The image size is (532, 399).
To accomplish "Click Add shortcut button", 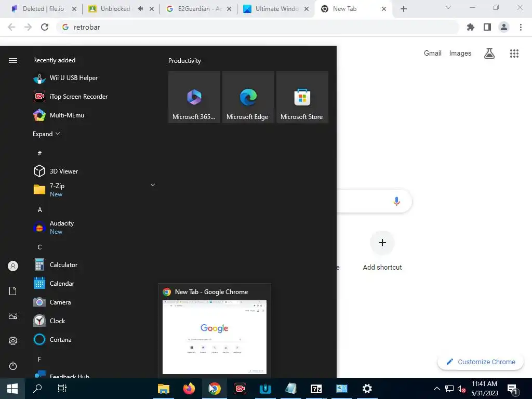I will tap(382, 250).
